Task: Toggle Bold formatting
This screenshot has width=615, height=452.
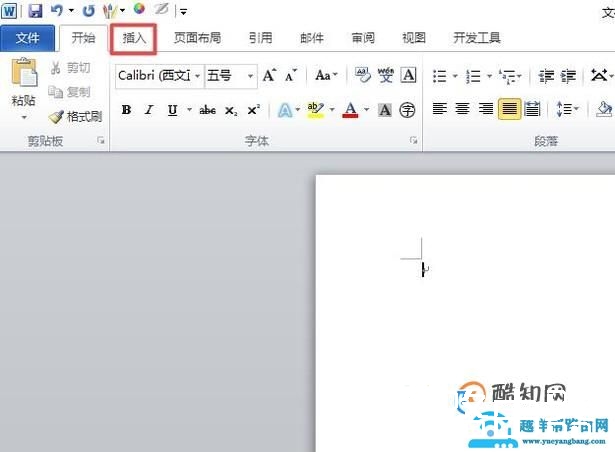Action: (126, 110)
